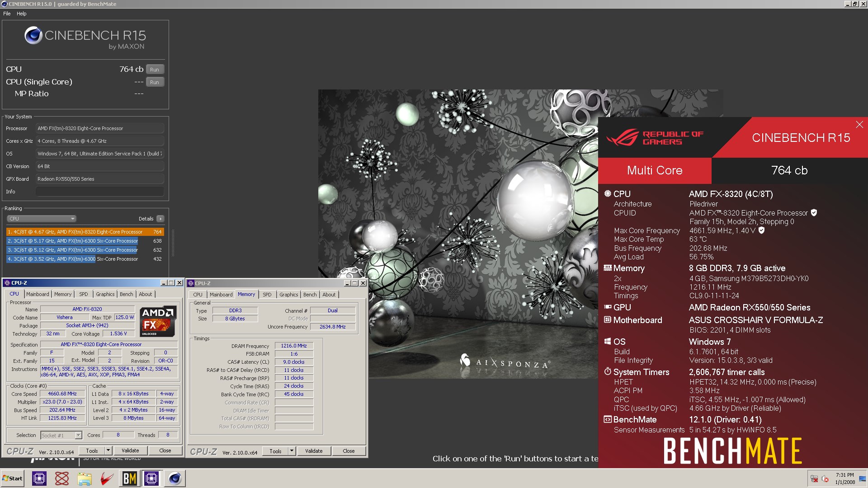868x488 pixels.
Task: Switch to Bench tab in right CPU-Z window
Action: point(310,295)
